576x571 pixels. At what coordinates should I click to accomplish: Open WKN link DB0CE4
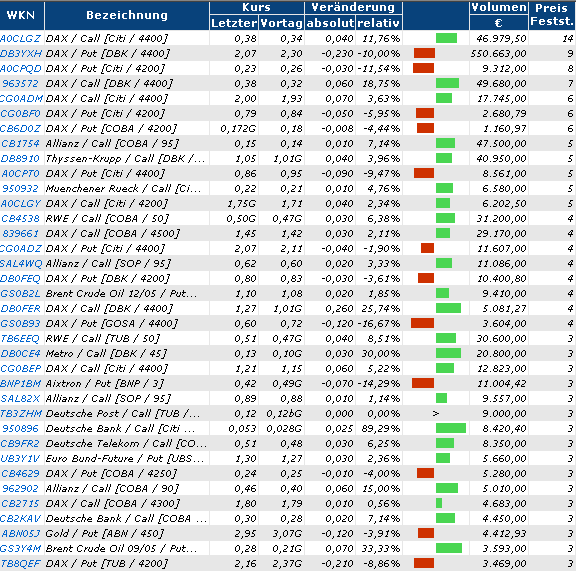coord(20,353)
